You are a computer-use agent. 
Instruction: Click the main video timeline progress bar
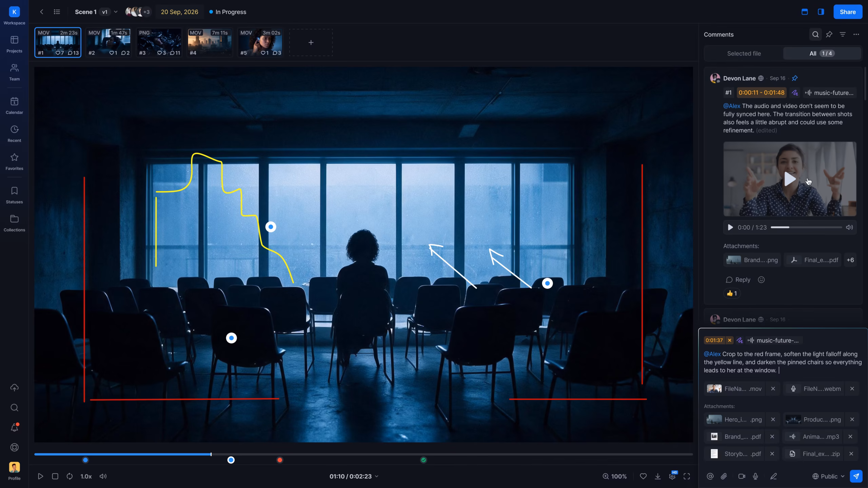[363, 454]
